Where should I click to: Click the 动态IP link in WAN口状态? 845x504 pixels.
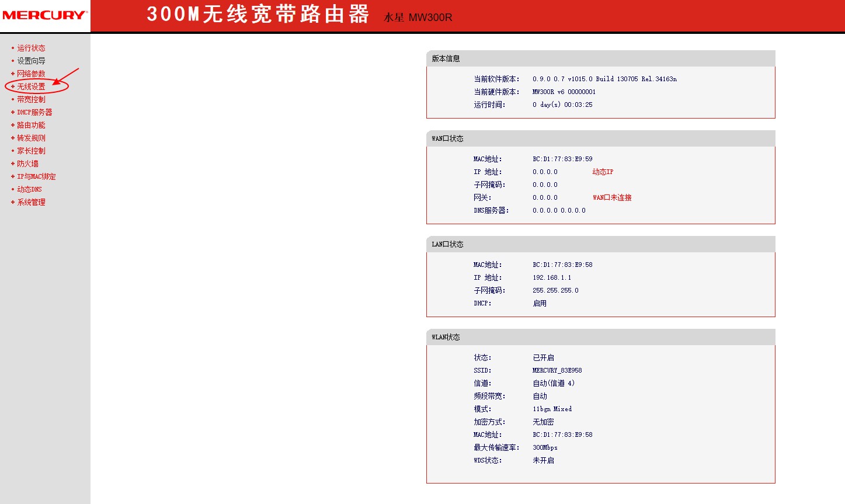(601, 171)
